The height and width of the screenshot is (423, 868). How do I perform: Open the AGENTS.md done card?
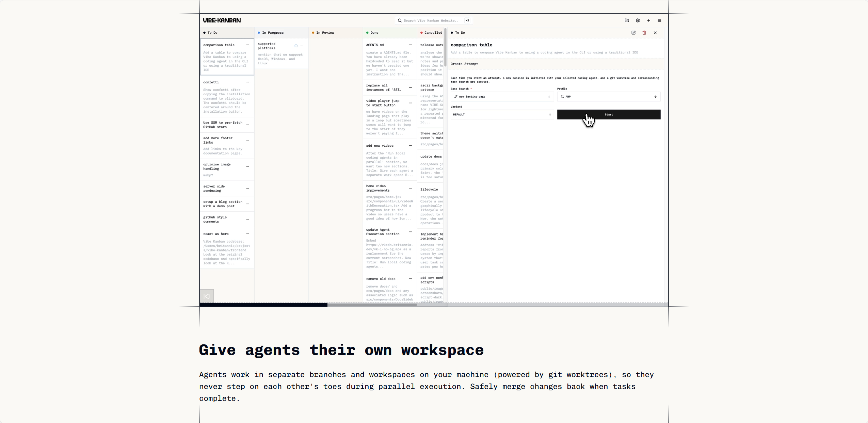pyautogui.click(x=390, y=59)
